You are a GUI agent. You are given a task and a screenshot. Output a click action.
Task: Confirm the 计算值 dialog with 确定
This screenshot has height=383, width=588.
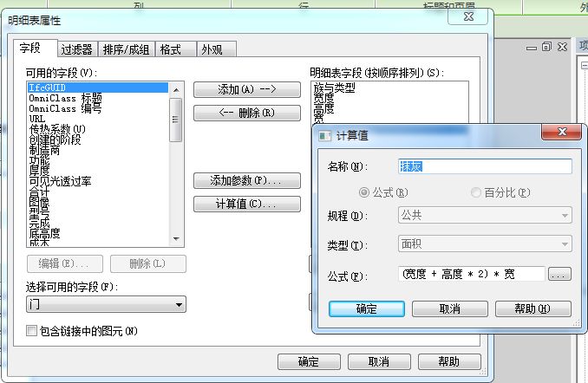[367, 308]
